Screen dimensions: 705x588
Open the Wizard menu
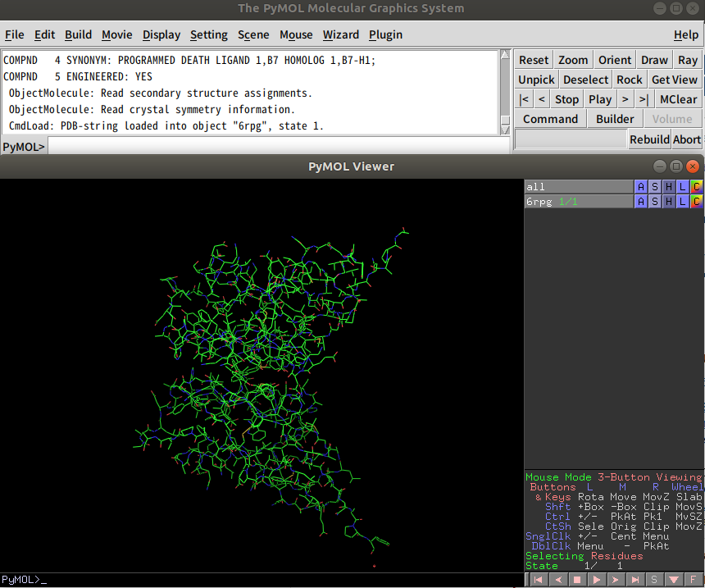click(x=340, y=34)
